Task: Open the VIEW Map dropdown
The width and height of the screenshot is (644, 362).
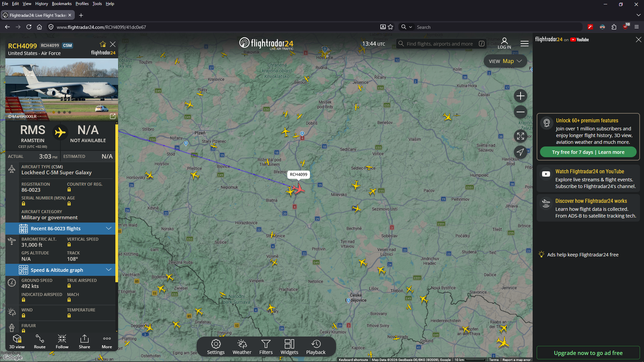Action: point(505,61)
